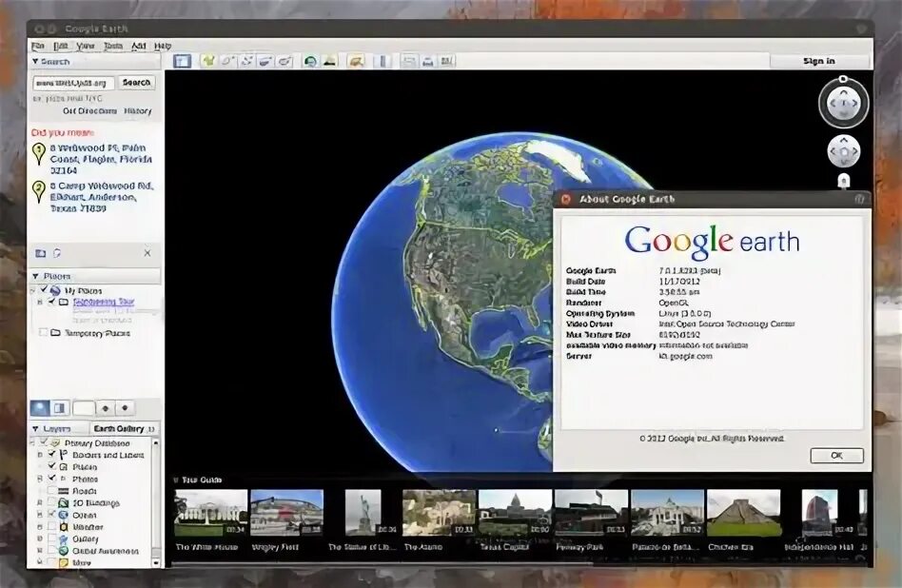Open the Chichen Itza tour thumbnail
Image resolution: width=902 pixels, height=588 pixels.
(743, 513)
